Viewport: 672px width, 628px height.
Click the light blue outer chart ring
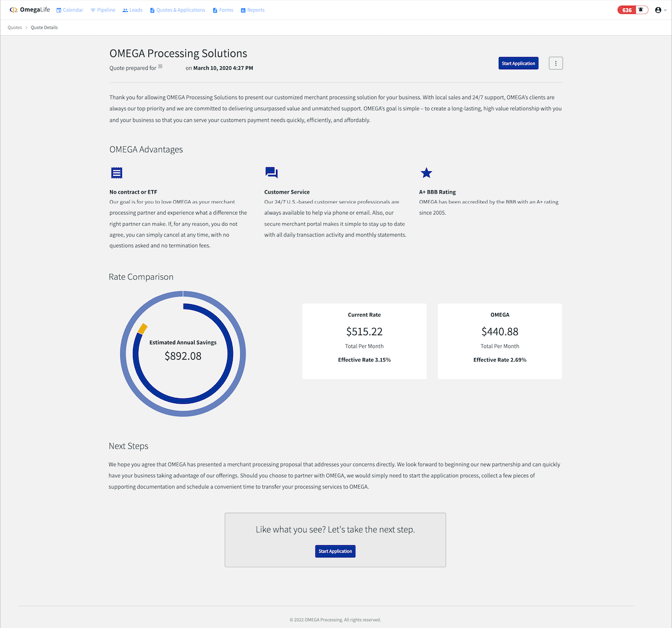point(183,413)
